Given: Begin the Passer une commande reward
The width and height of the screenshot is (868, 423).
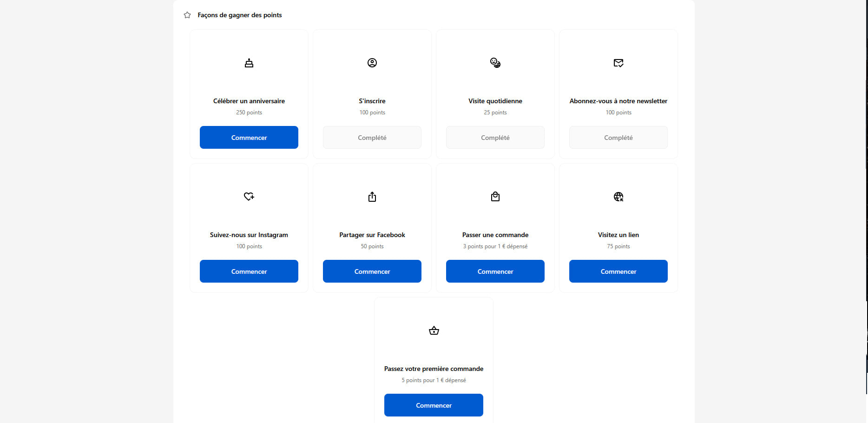Looking at the screenshot, I should coord(495,271).
